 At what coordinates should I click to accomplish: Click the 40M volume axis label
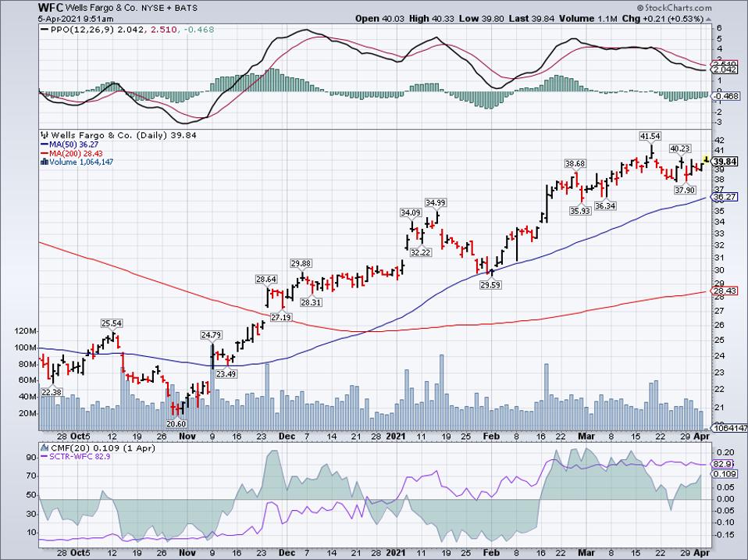coord(27,397)
